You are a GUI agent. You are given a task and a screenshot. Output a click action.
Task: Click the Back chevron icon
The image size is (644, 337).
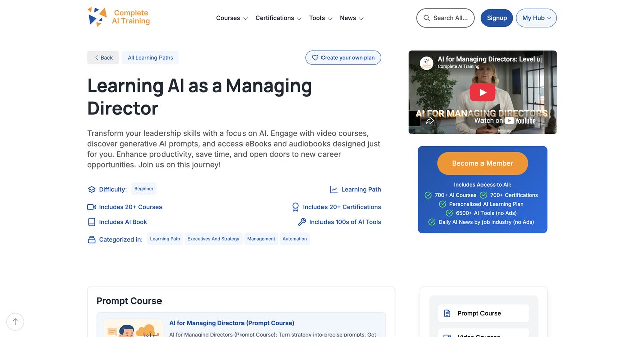click(96, 58)
